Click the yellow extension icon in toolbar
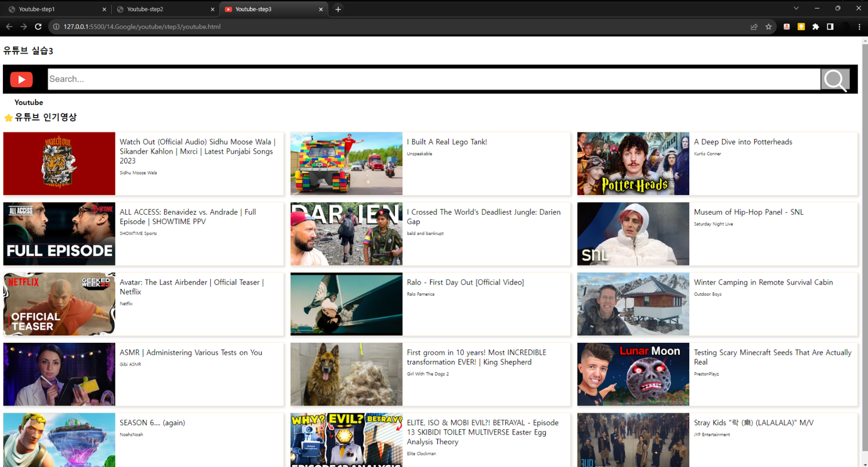This screenshot has width=868, height=467. [801, 27]
